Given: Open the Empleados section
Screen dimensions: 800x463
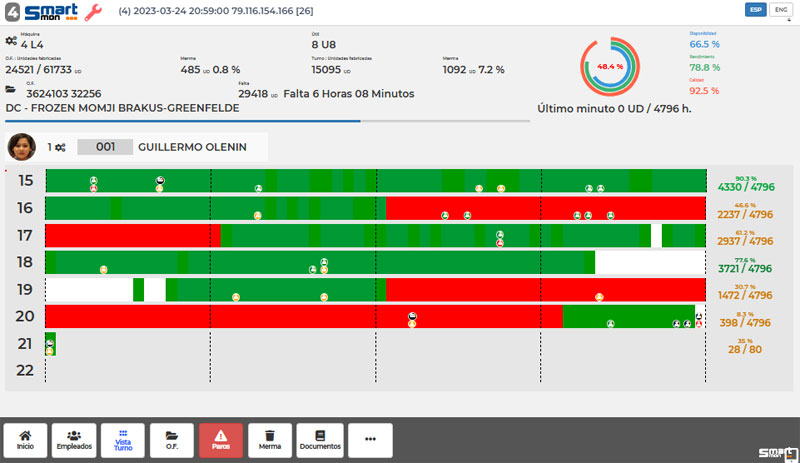Looking at the screenshot, I should (74, 440).
